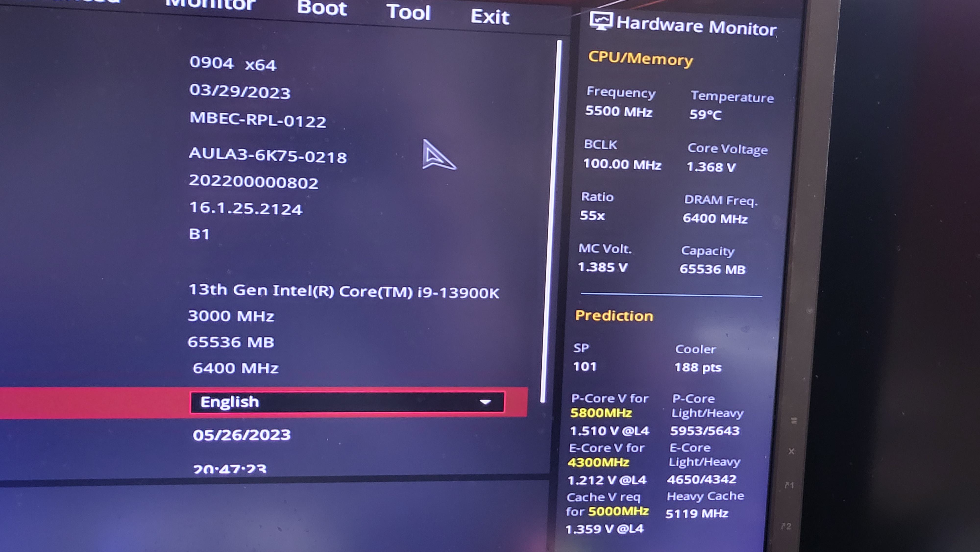Image resolution: width=980 pixels, height=552 pixels.
Task: Click the 5500 MHz frequency reading
Action: [619, 111]
